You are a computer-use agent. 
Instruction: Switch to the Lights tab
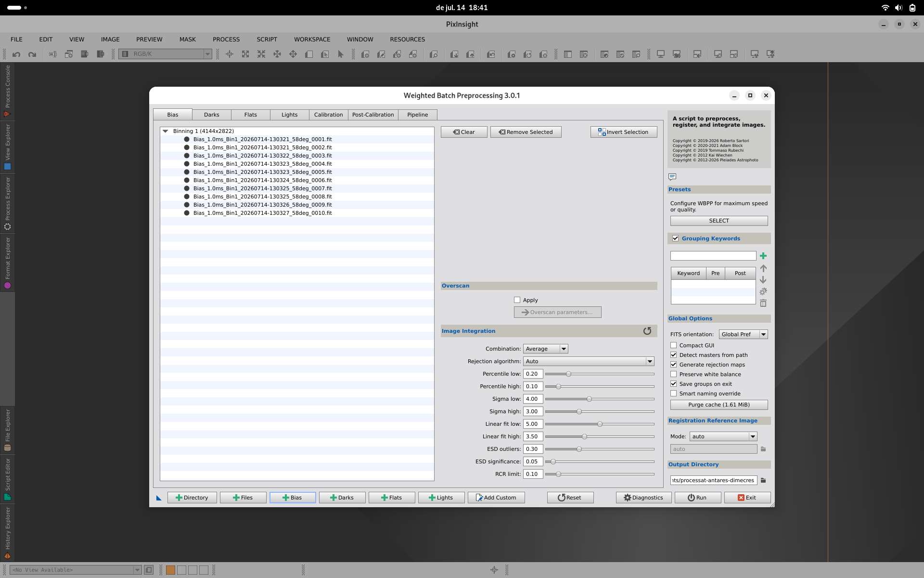point(290,115)
